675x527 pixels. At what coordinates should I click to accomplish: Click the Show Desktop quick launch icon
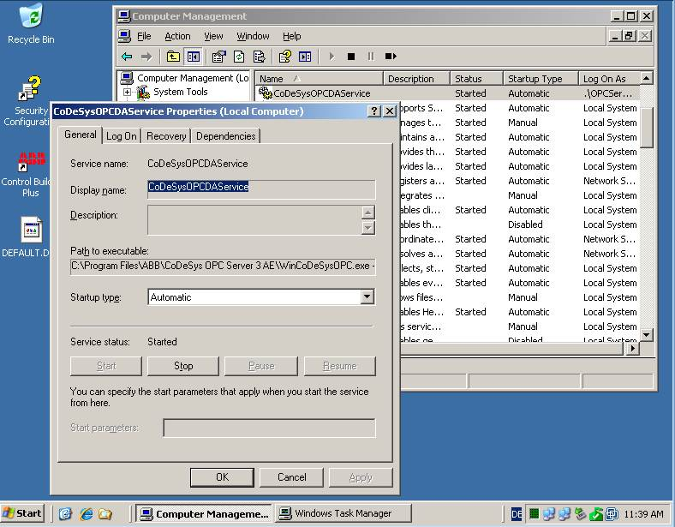(65, 514)
